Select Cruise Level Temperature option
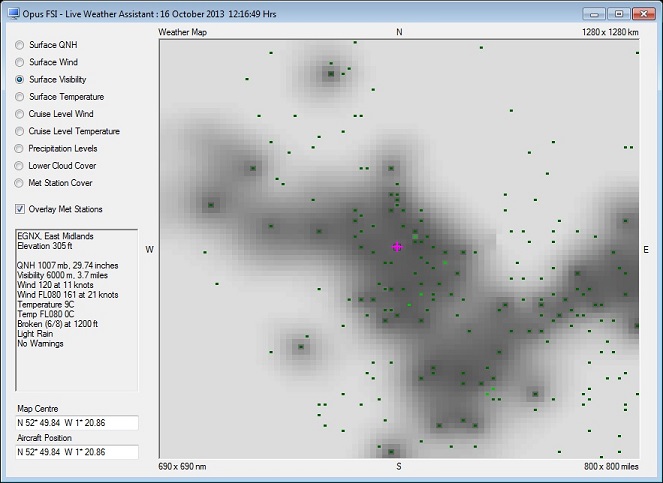 point(20,131)
